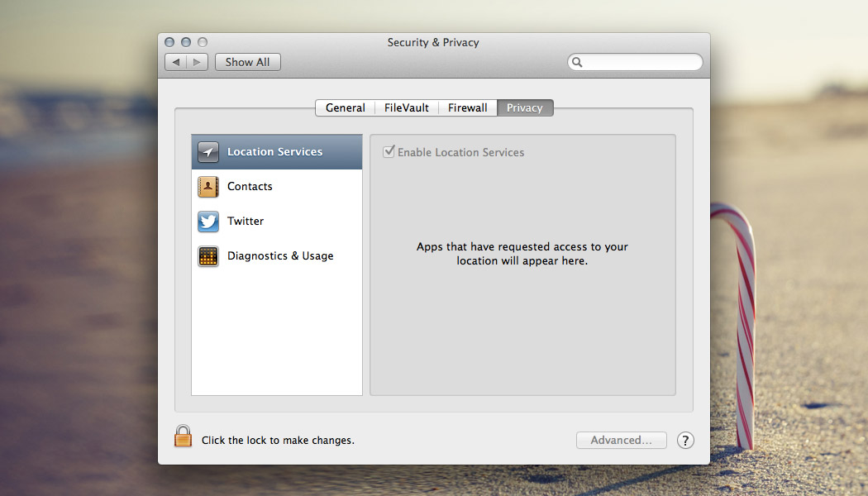Click 'Click the lock to make changes' text
This screenshot has height=496, width=868.
point(278,440)
